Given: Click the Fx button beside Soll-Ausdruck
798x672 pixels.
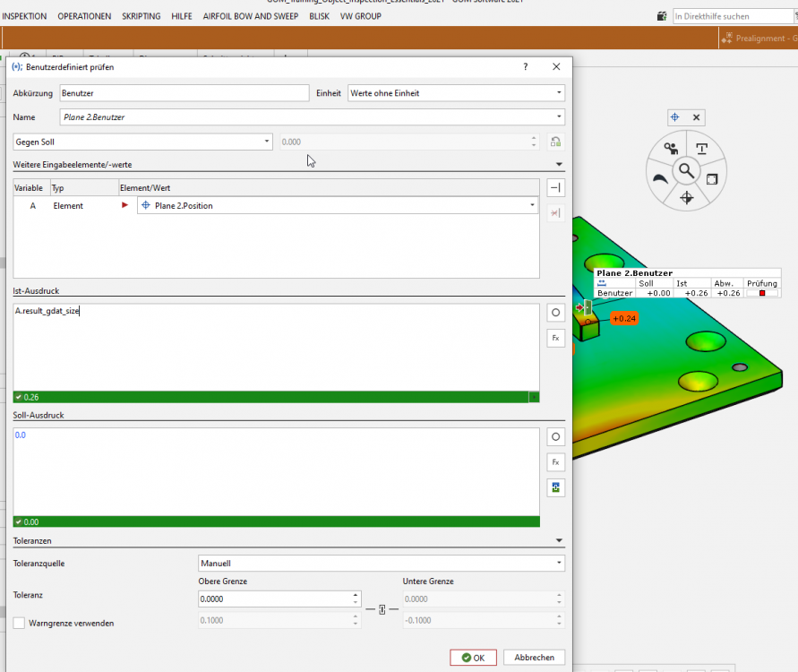Looking at the screenshot, I should [x=555, y=462].
